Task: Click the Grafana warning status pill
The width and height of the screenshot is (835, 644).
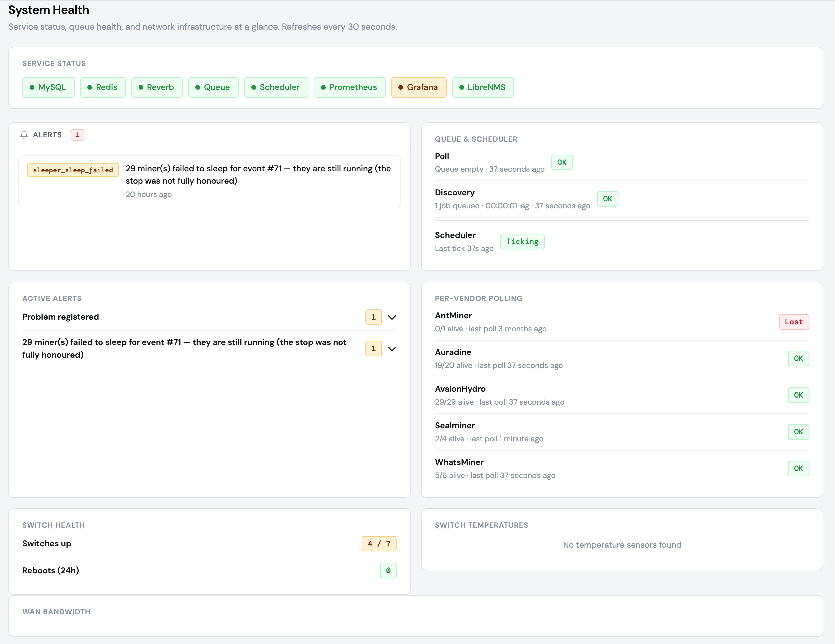Action: point(418,87)
